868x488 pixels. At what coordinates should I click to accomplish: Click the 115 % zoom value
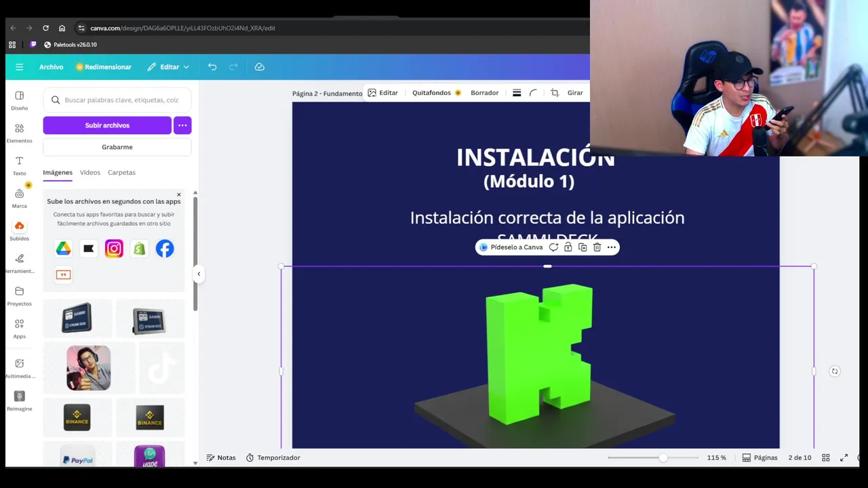point(716,457)
